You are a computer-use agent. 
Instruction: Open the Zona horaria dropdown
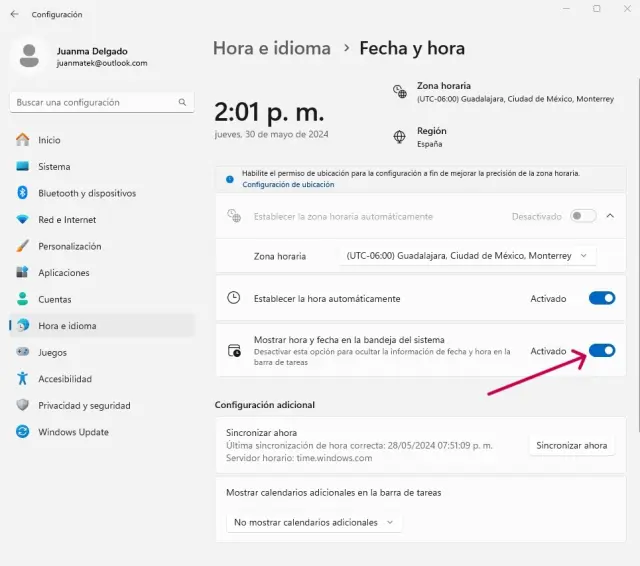467,256
